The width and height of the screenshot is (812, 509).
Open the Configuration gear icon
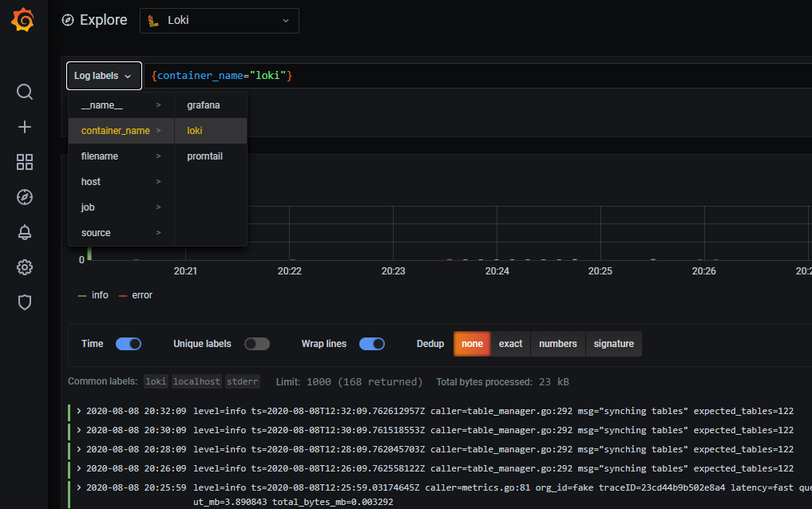[x=24, y=267]
